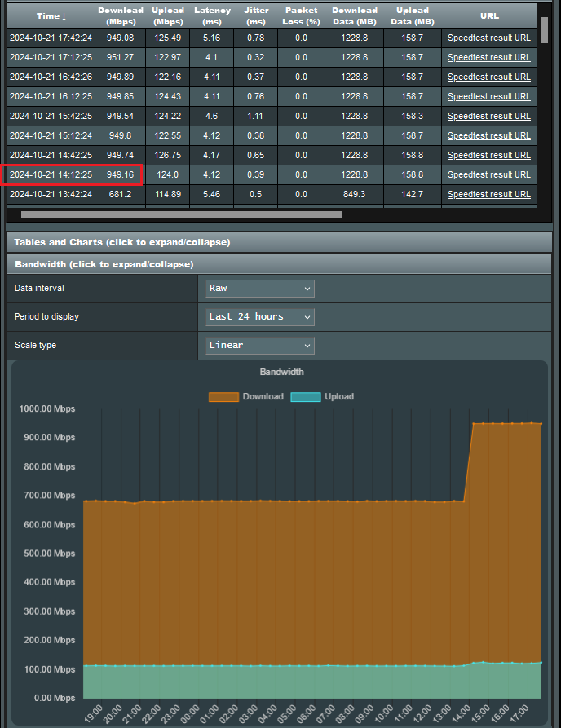Click the Latency (ms) column header
This screenshot has height=728, width=561.
coord(212,16)
